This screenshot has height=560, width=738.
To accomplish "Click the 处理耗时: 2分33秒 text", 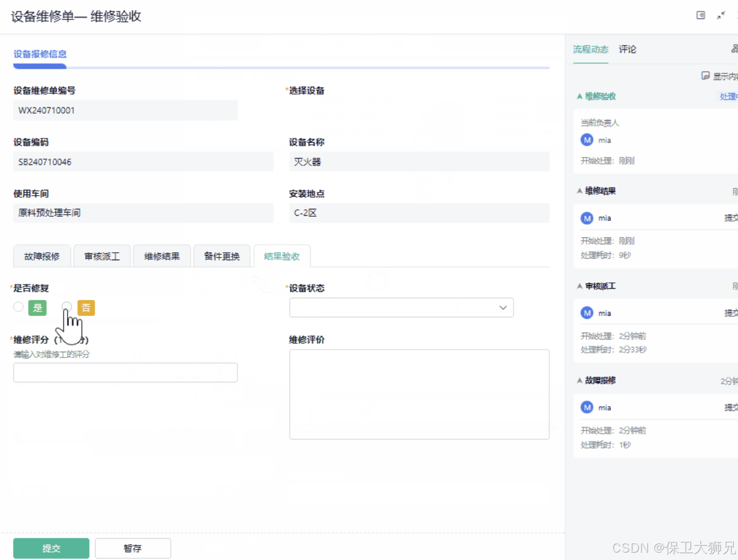I will pos(614,350).
